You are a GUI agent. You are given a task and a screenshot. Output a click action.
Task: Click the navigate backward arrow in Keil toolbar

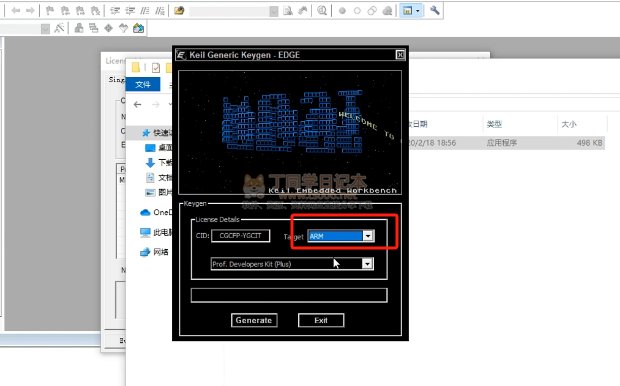16,10
